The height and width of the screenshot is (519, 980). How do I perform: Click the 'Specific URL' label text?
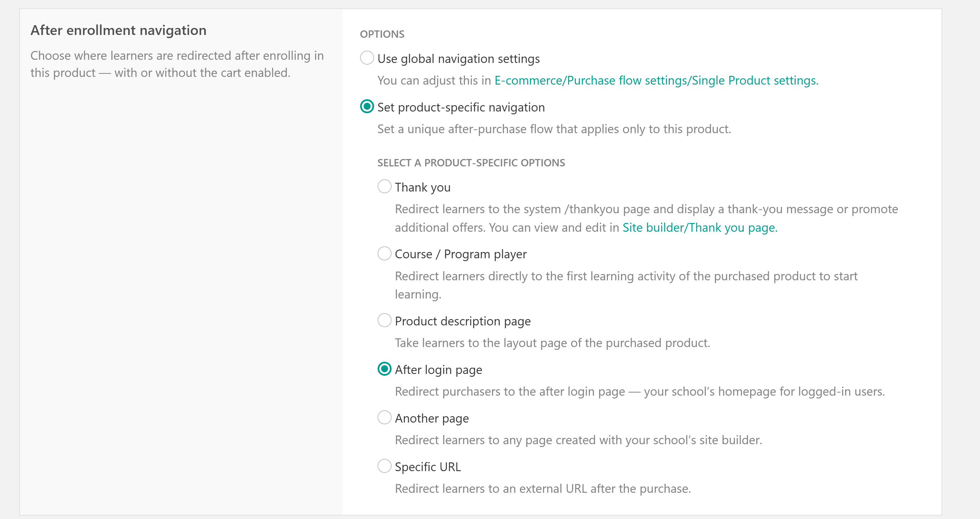click(428, 467)
